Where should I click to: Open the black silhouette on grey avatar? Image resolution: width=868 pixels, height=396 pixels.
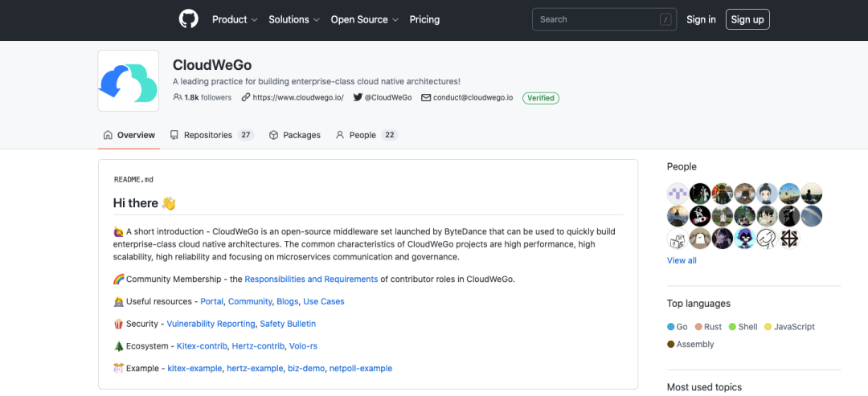coord(789,216)
